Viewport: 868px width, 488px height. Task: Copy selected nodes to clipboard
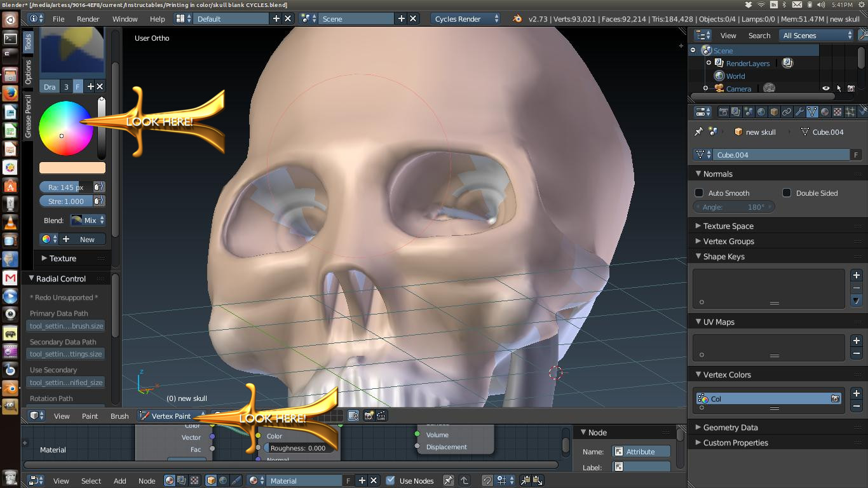[x=526, y=480]
